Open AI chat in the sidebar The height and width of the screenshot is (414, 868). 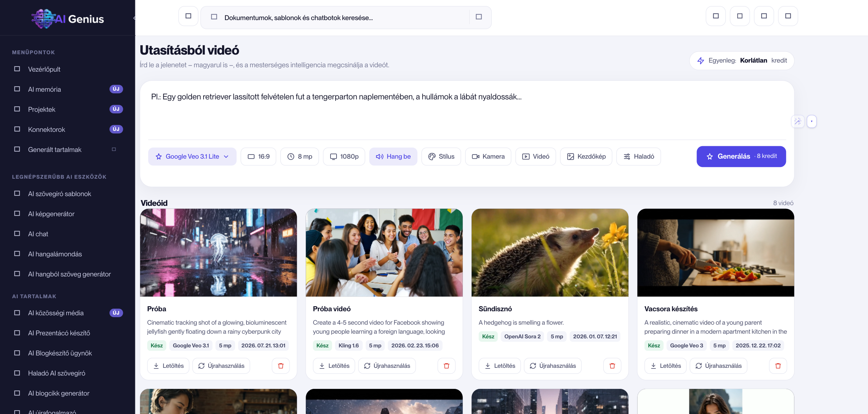(67, 234)
